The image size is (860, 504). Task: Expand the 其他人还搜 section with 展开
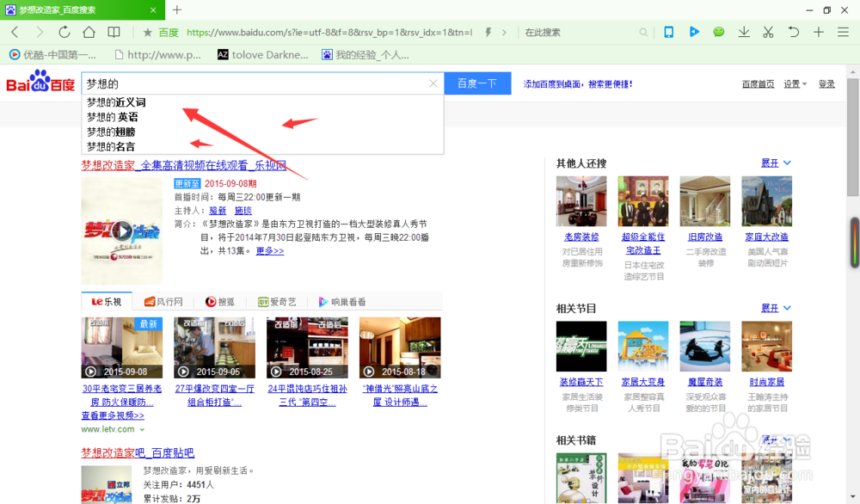pyautogui.click(x=776, y=163)
